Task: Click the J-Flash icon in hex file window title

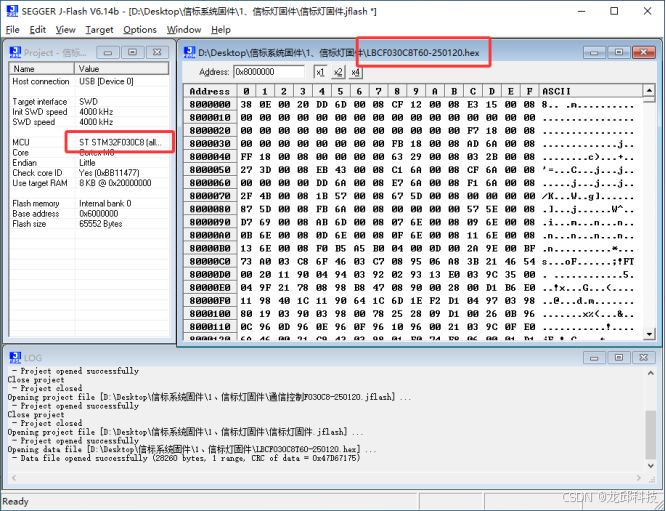Action: coord(189,52)
